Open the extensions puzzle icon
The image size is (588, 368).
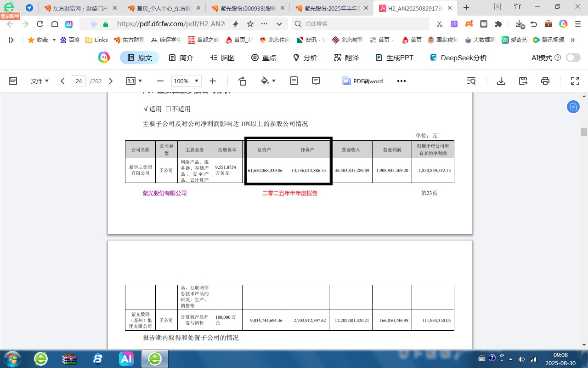498,24
